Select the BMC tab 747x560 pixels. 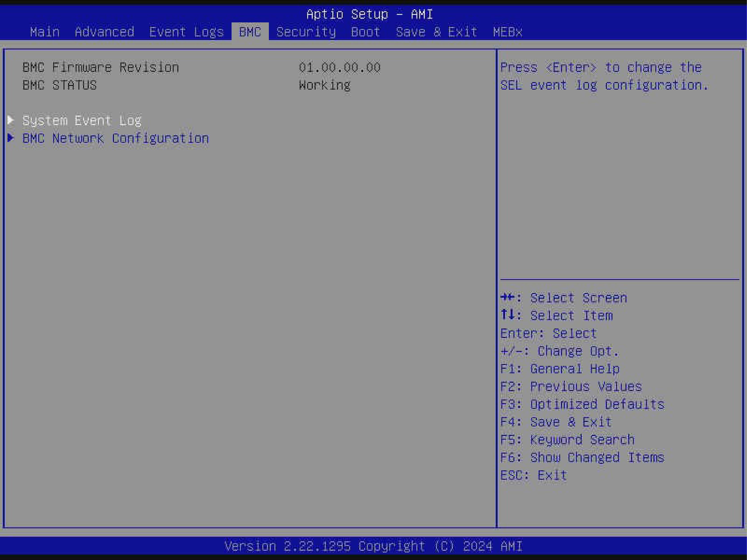point(250,32)
